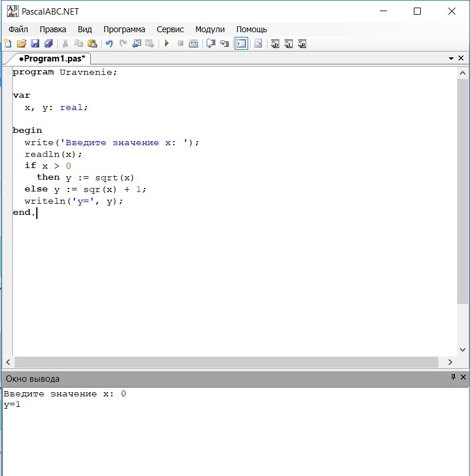The image size is (470, 476).
Task: Minimize the PascalABC.NET window
Action: [383, 11]
